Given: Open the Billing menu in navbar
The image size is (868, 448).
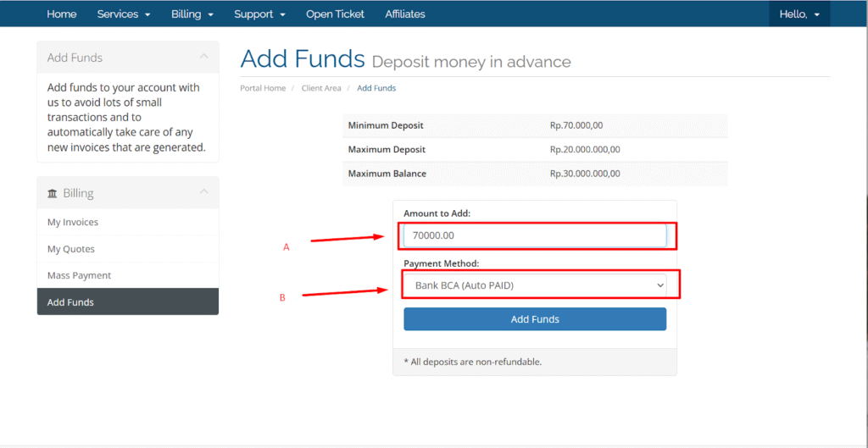Looking at the screenshot, I should point(192,14).
